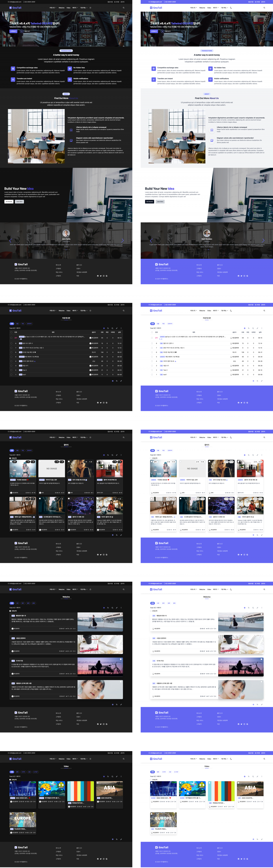Viewport: 273px width, 868px height.
Task: Advance dark testimonial carousel with right arrow
Action: coord(122,240)
